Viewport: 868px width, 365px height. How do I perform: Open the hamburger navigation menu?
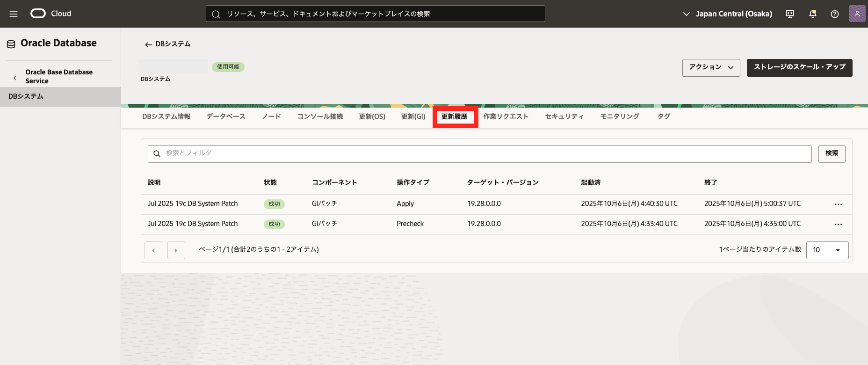tap(14, 14)
